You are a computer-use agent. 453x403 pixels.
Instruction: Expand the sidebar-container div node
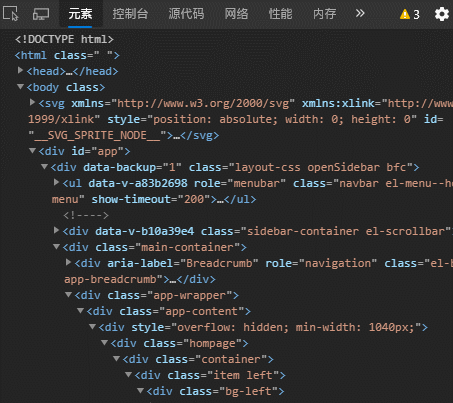pyautogui.click(x=56, y=230)
